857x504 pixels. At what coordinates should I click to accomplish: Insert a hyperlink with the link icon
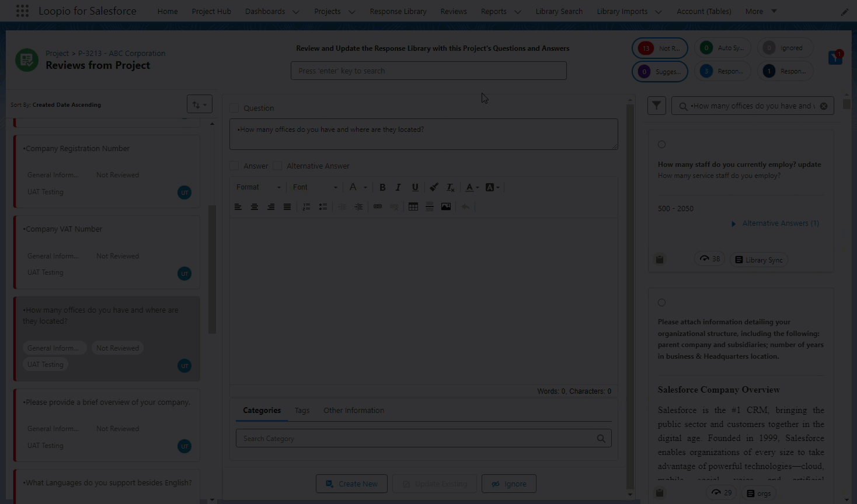pyautogui.click(x=378, y=206)
